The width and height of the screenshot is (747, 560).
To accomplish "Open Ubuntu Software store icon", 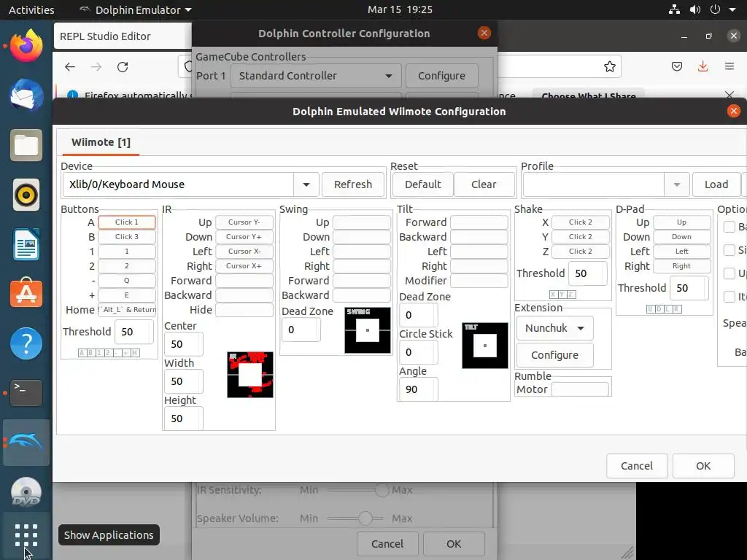I will pyautogui.click(x=26, y=293).
